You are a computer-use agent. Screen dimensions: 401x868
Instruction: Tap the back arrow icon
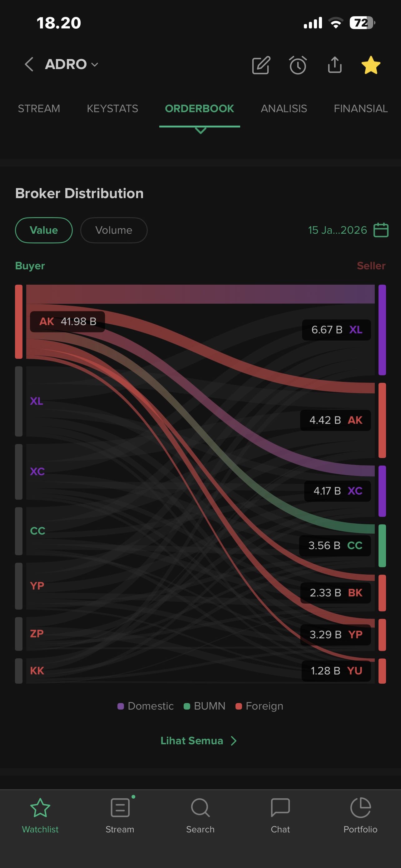(x=29, y=64)
